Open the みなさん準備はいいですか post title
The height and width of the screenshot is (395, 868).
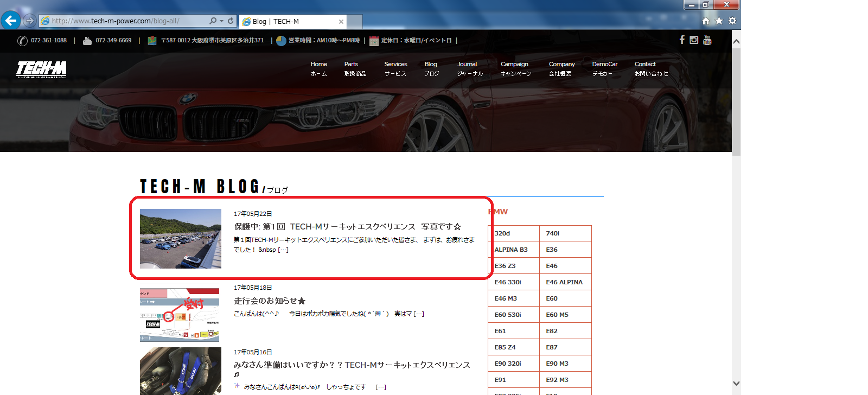(x=352, y=369)
